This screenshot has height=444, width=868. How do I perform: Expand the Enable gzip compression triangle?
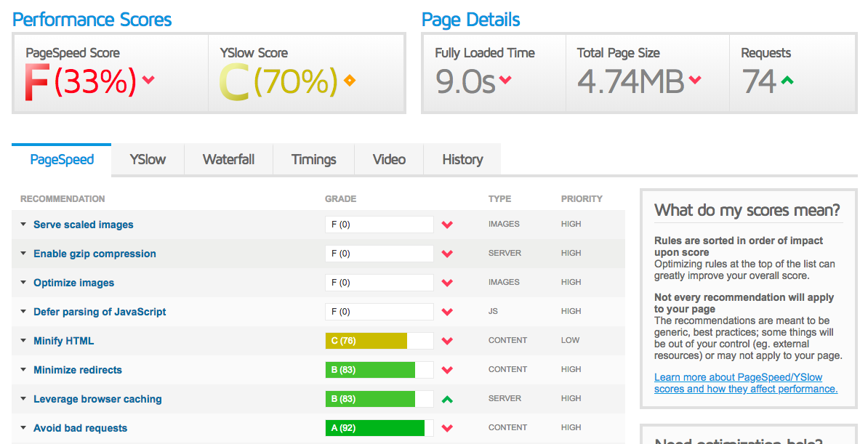tap(23, 253)
